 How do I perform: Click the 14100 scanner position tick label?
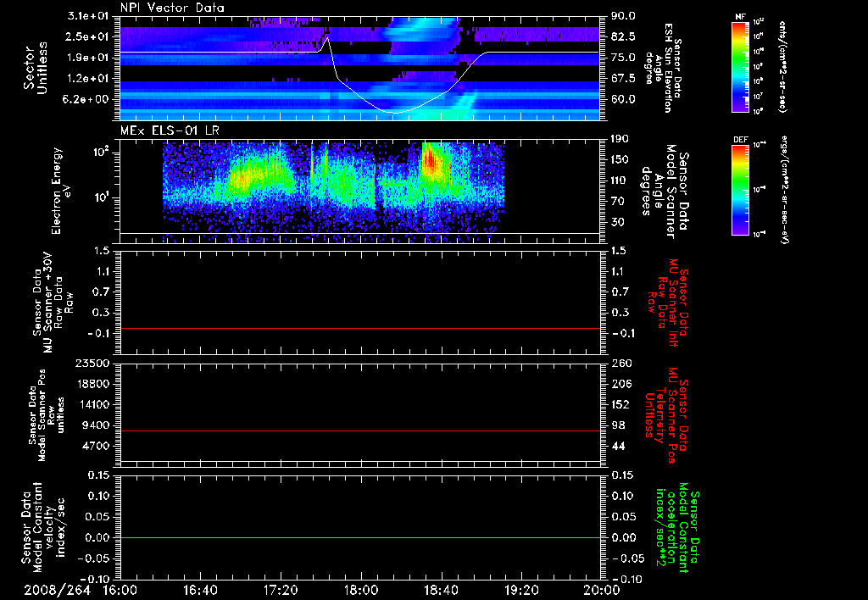[x=93, y=404]
